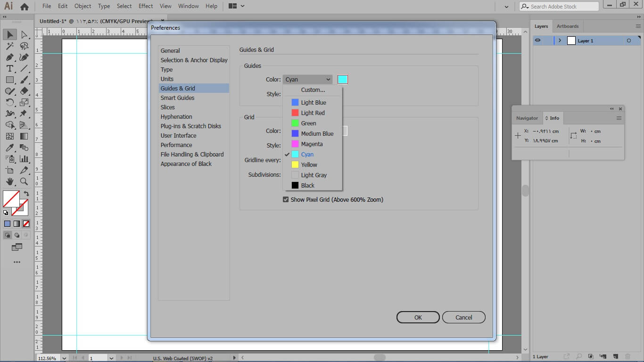This screenshot has height=362, width=644.
Task: Swap fill and stroke colors
Action: coord(26,193)
